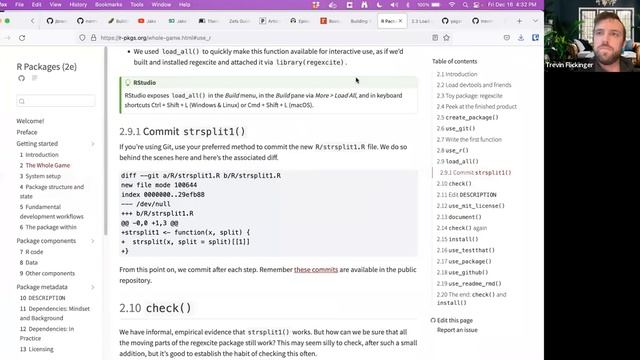640x360 pixels.
Task: Open 10 DESCRIPTION chapter in sidebar
Action: coord(42,298)
